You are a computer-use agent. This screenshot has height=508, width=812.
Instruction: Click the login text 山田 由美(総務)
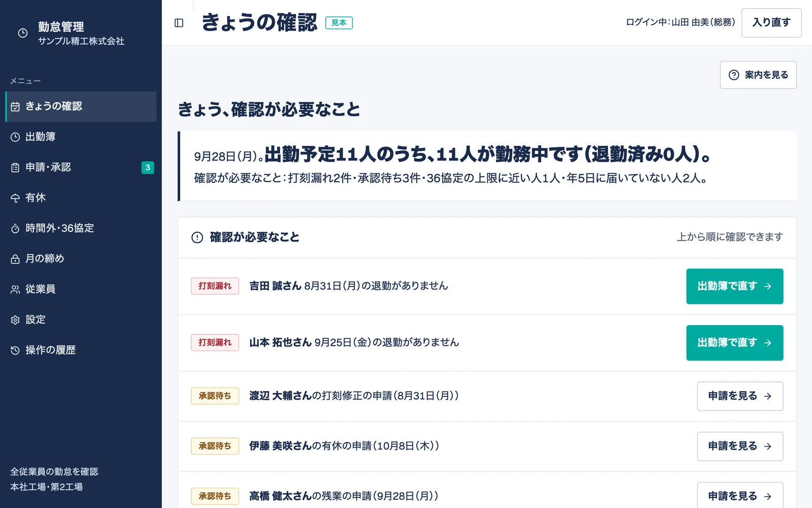point(703,22)
